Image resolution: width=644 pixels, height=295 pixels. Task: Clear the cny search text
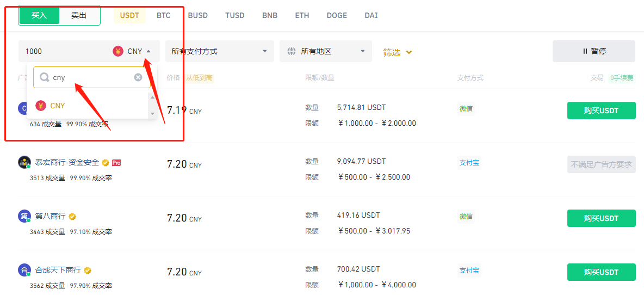138,77
